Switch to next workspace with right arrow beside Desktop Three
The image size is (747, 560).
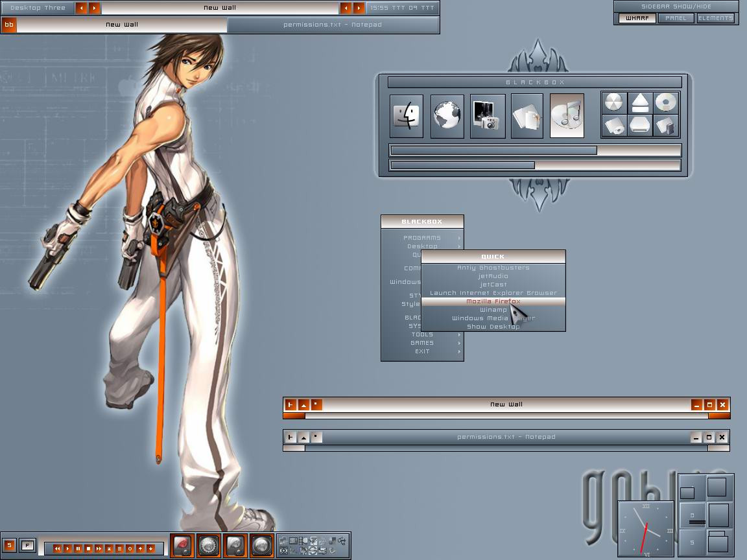[94, 8]
